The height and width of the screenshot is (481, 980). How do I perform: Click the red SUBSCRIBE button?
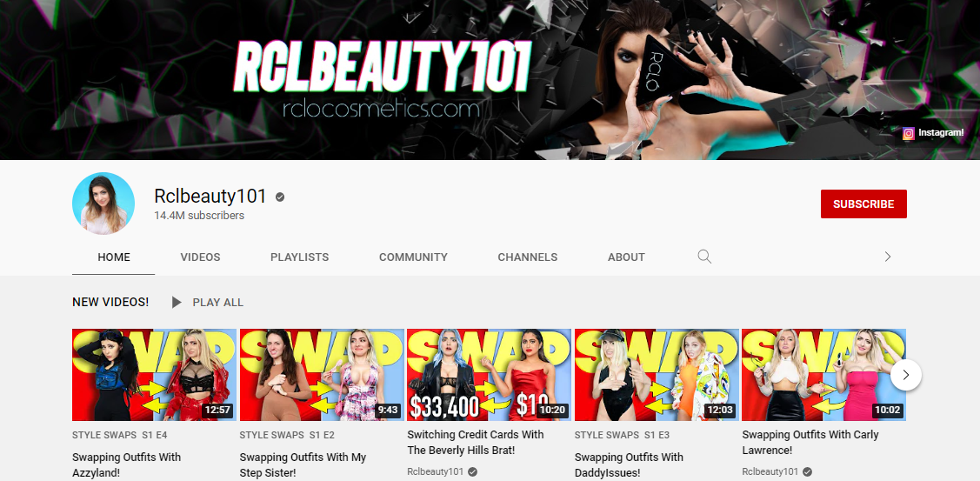[x=863, y=204]
